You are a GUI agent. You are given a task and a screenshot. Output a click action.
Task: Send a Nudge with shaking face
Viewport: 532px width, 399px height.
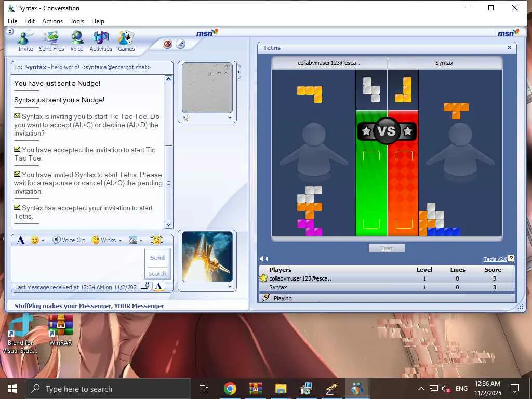[157, 240]
